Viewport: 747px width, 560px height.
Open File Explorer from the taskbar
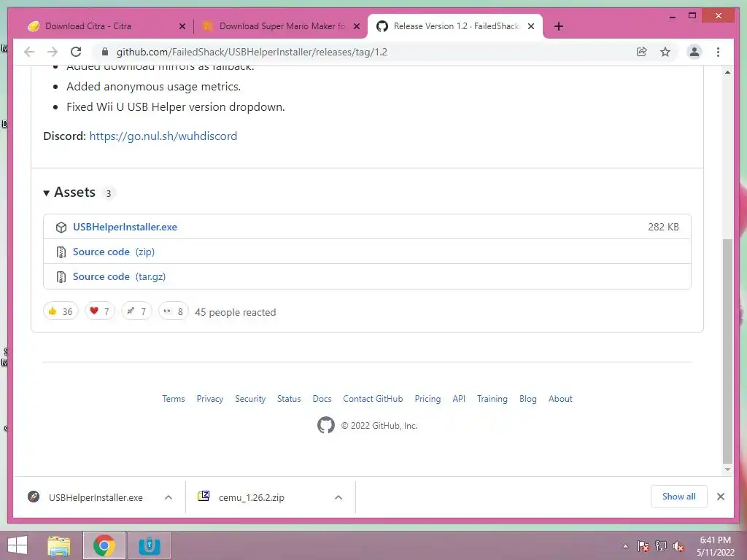point(59,545)
